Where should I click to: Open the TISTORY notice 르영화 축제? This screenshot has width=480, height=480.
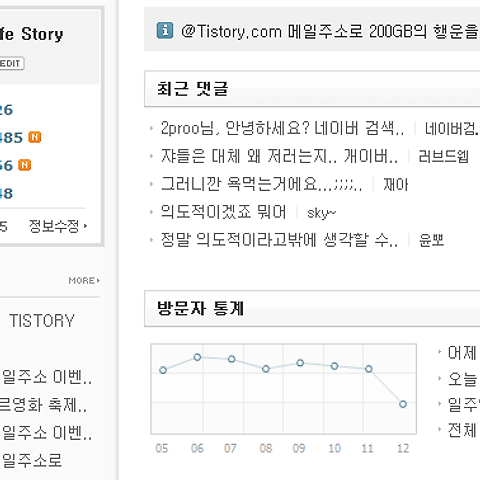click(43, 405)
